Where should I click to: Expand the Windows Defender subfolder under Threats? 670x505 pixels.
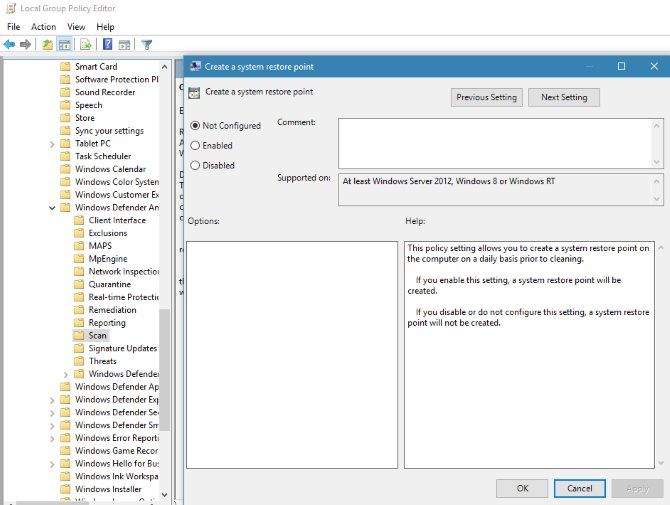point(66,375)
